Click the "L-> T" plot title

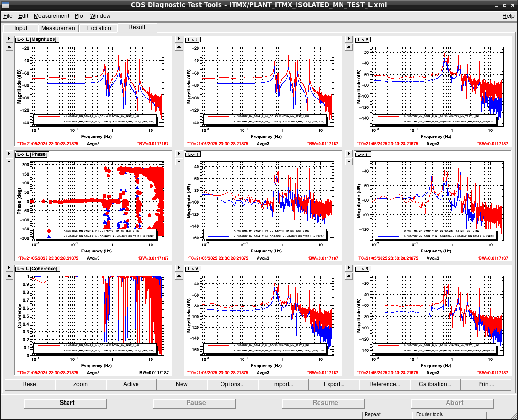pos(193,154)
